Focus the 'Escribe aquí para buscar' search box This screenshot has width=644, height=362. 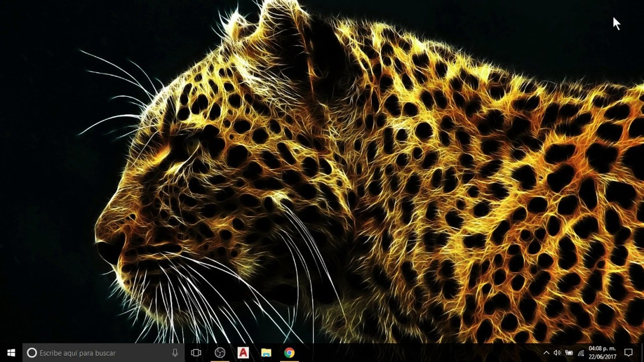(104, 353)
